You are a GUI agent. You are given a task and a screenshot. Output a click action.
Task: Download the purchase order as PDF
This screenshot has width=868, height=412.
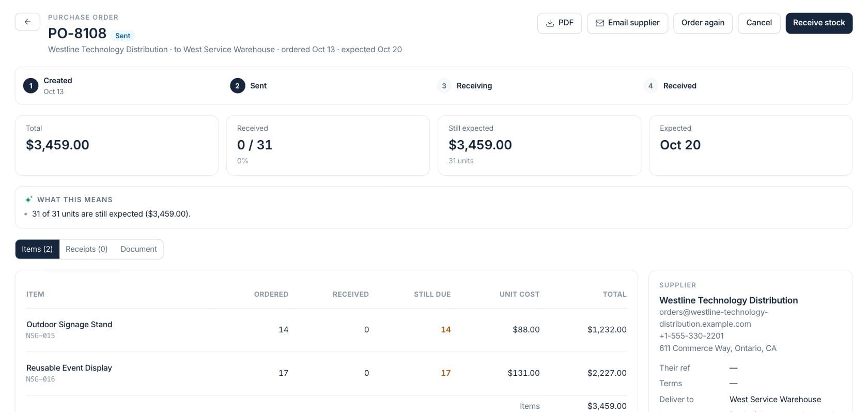coord(560,23)
